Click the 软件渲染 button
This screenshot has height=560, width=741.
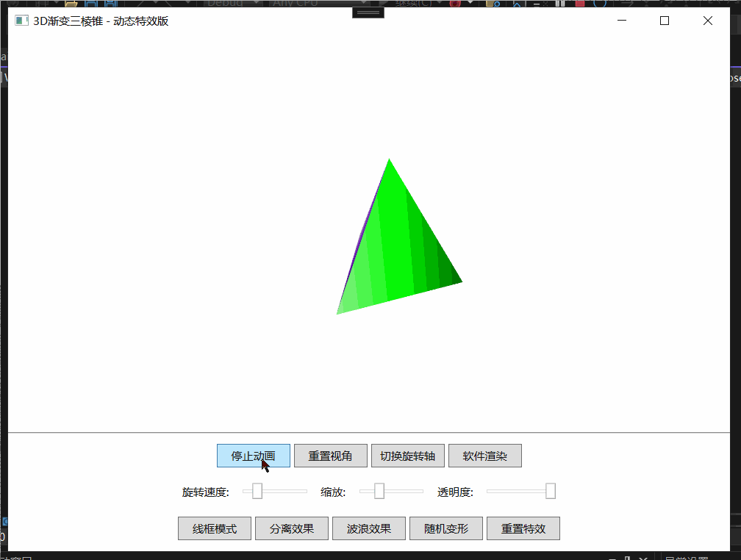pos(485,456)
